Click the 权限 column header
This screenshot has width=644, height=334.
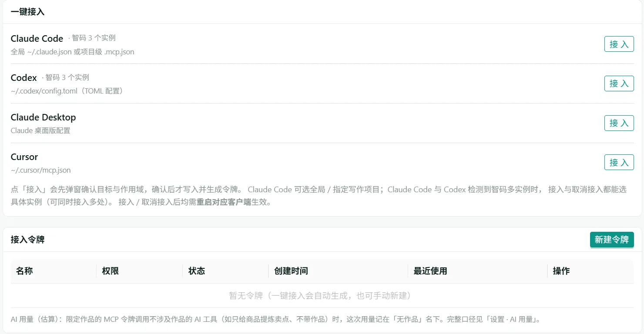pyautogui.click(x=111, y=271)
